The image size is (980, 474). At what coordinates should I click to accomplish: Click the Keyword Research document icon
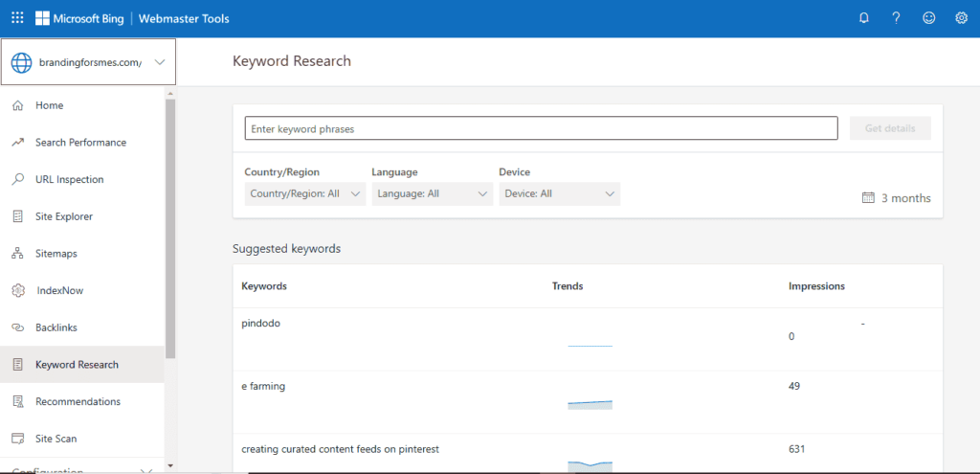coord(17,365)
